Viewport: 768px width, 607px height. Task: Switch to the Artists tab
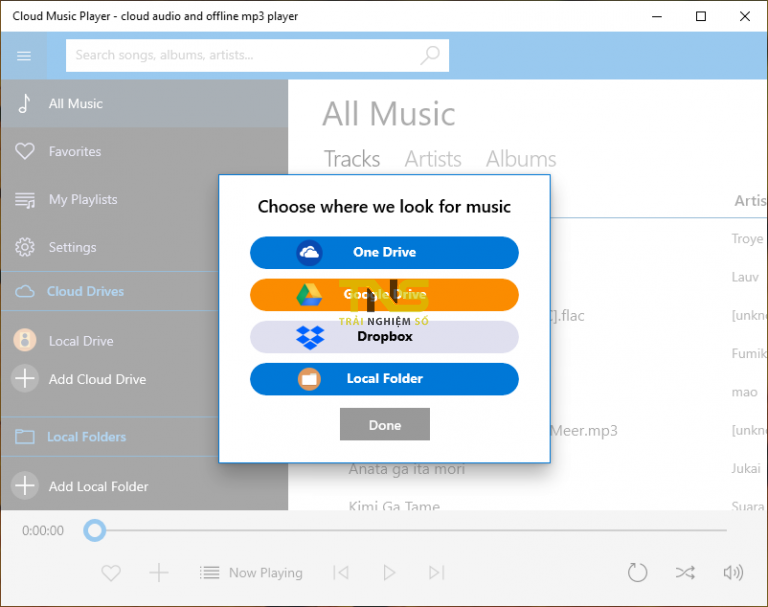click(433, 159)
